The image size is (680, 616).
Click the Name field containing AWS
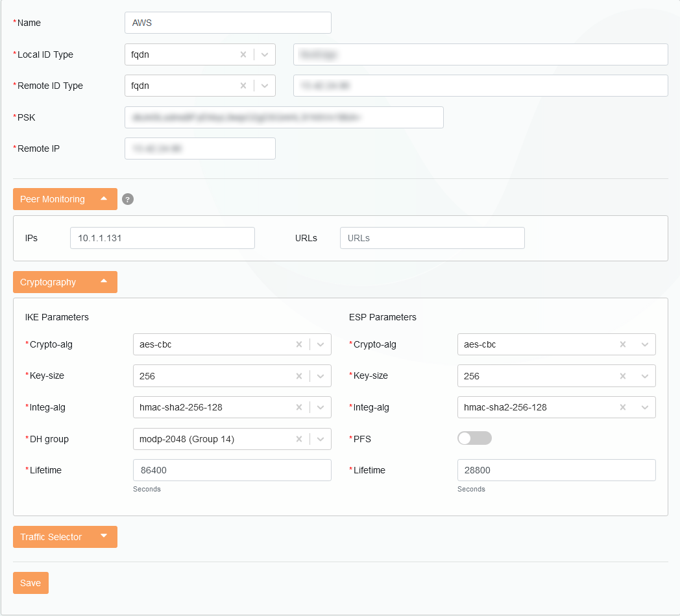[x=228, y=23]
